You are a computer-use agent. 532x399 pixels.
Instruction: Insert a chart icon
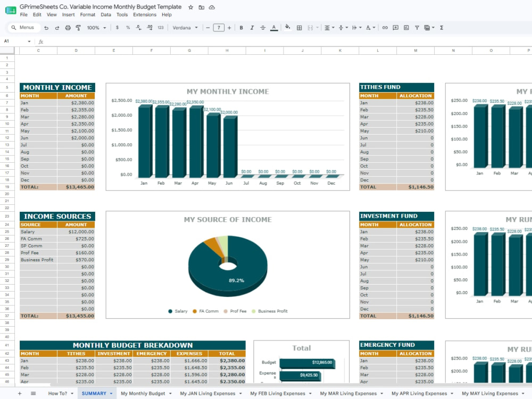click(406, 28)
